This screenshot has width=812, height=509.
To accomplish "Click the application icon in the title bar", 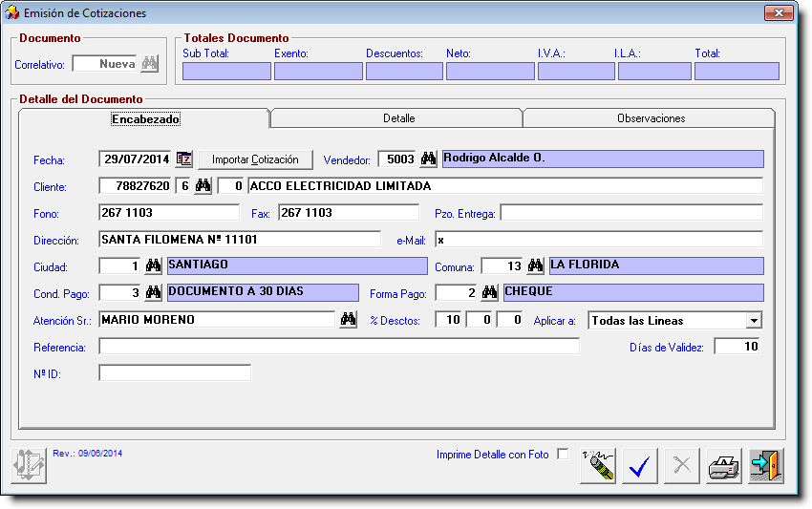I will click(x=11, y=12).
